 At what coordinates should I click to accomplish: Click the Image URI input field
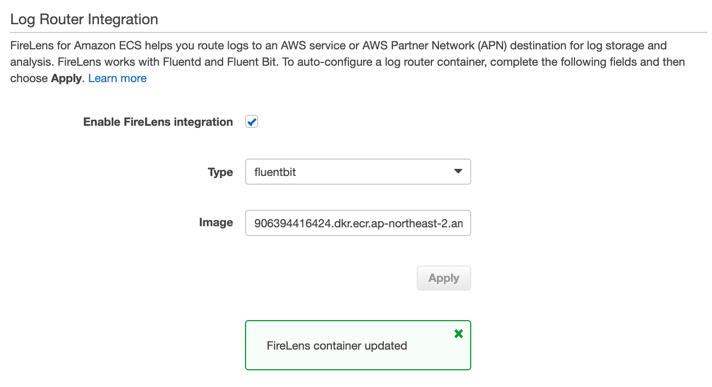click(x=358, y=223)
